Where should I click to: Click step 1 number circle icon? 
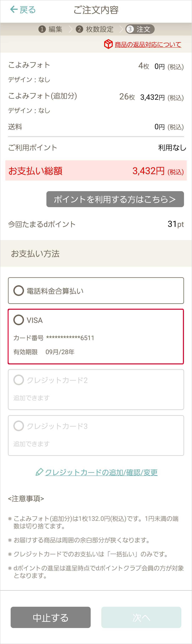[42, 29]
